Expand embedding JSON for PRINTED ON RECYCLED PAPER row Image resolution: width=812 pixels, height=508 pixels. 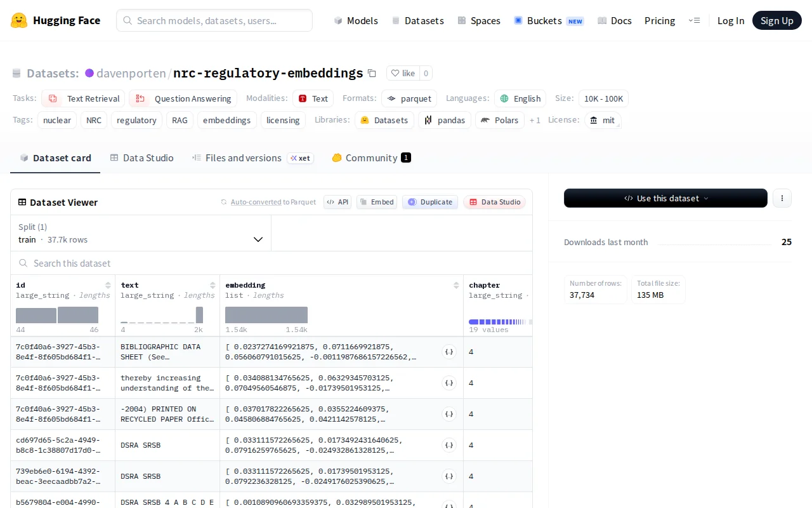click(449, 414)
